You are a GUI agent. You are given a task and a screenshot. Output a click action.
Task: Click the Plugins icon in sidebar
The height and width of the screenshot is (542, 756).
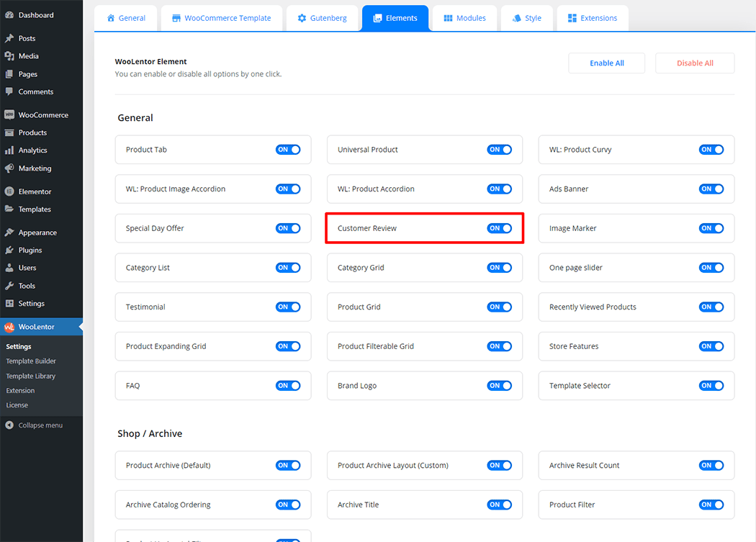pos(9,250)
